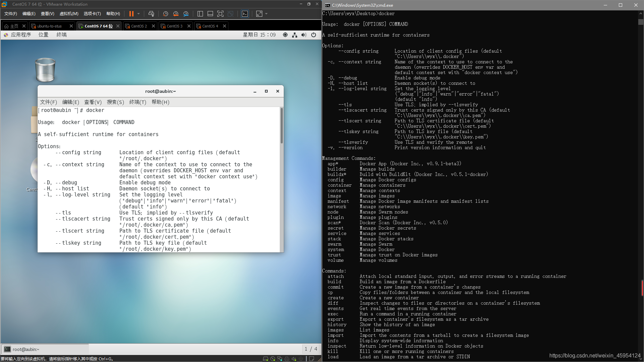The image size is (644, 362).
Task: Toggle the console view button
Action: point(245,14)
